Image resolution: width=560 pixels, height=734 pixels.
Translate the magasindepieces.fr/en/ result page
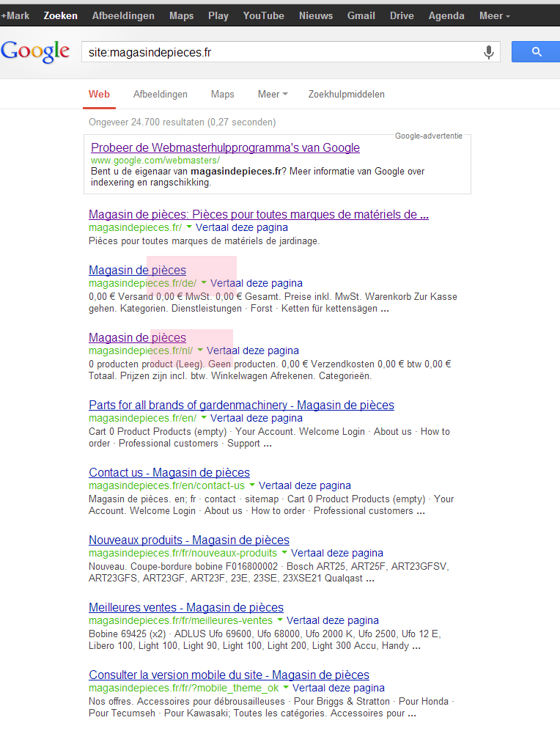click(x=257, y=418)
